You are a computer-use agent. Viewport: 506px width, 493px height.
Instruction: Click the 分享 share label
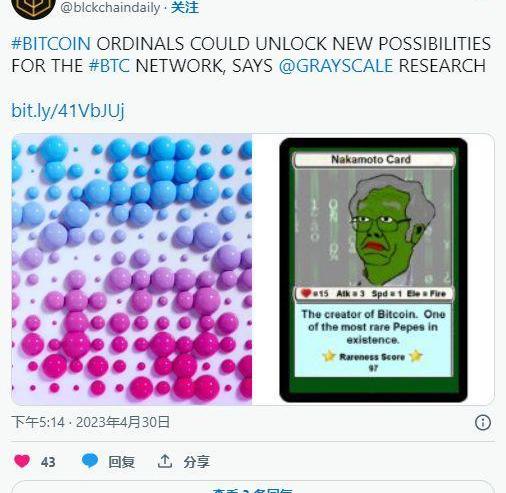196,462
